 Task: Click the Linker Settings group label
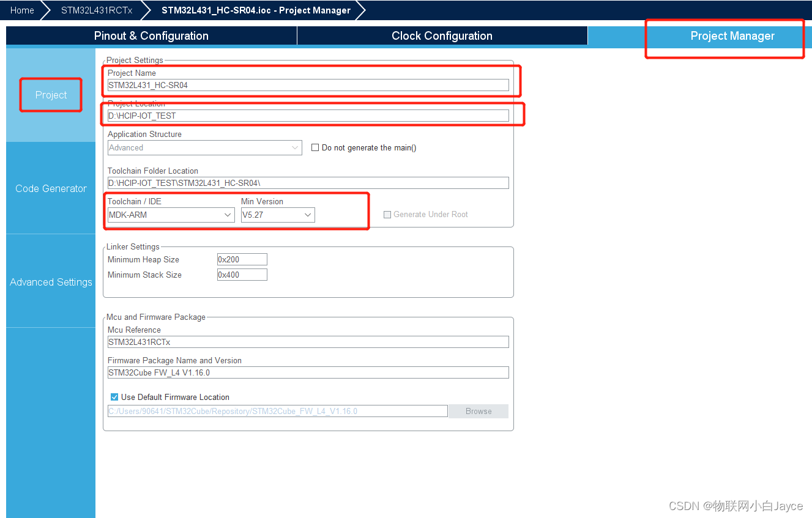pos(133,246)
